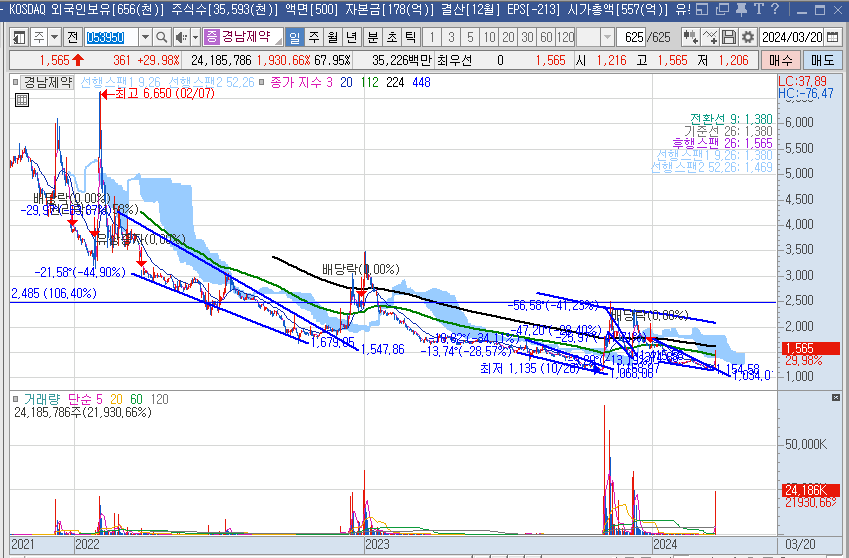
Task: Open the stock search magnifier
Action: pos(161,37)
